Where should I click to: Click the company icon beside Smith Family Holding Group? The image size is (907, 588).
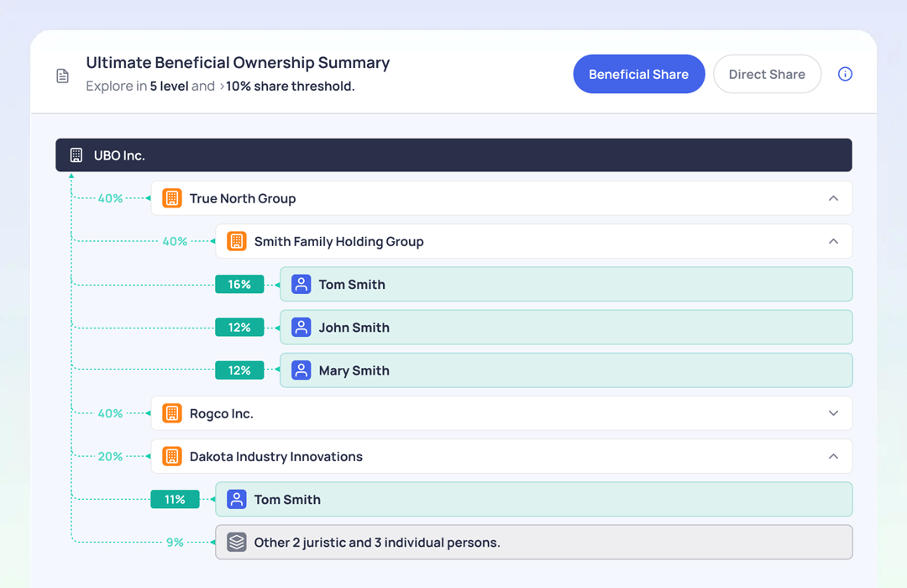236,241
